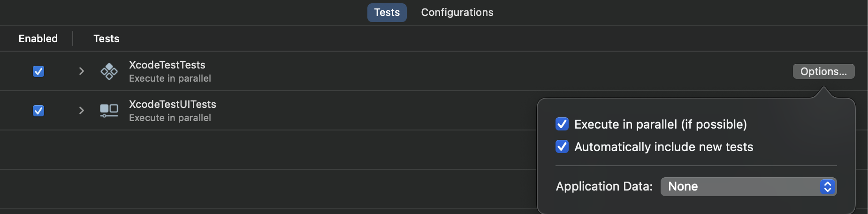The image size is (868, 214).
Task: Disable the XcodeTestTests enabled checkbox
Action: click(38, 71)
